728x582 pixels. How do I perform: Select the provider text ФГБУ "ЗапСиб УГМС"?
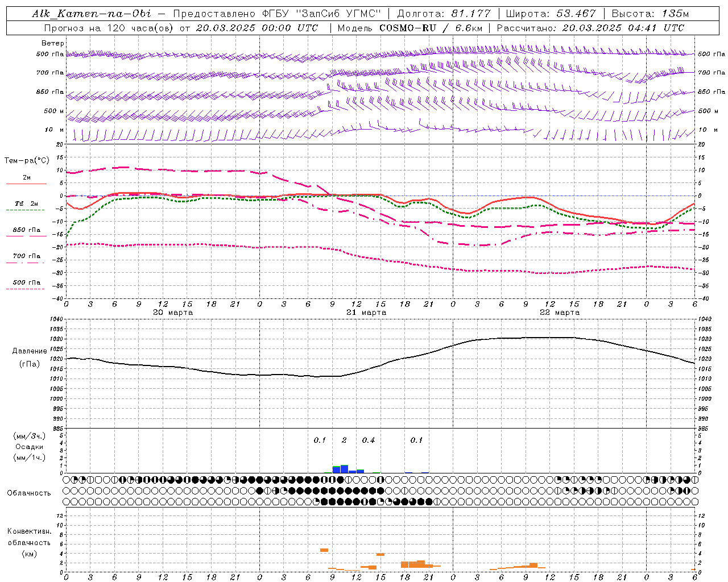[321, 14]
